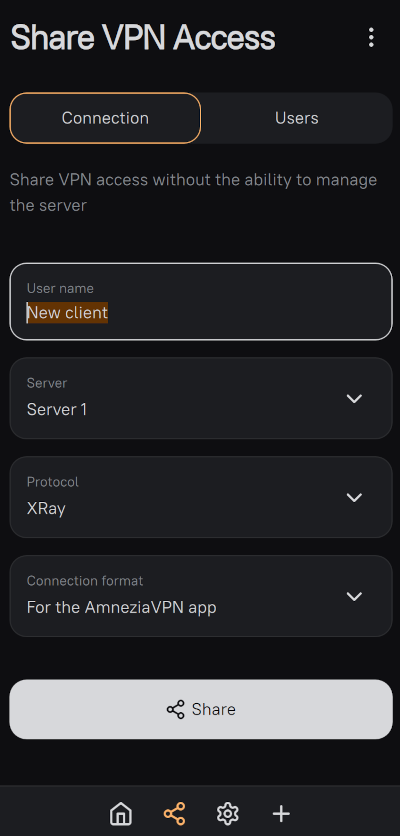Click the share glyph inside the Share button
The height and width of the screenshot is (836, 400).
tap(175, 709)
